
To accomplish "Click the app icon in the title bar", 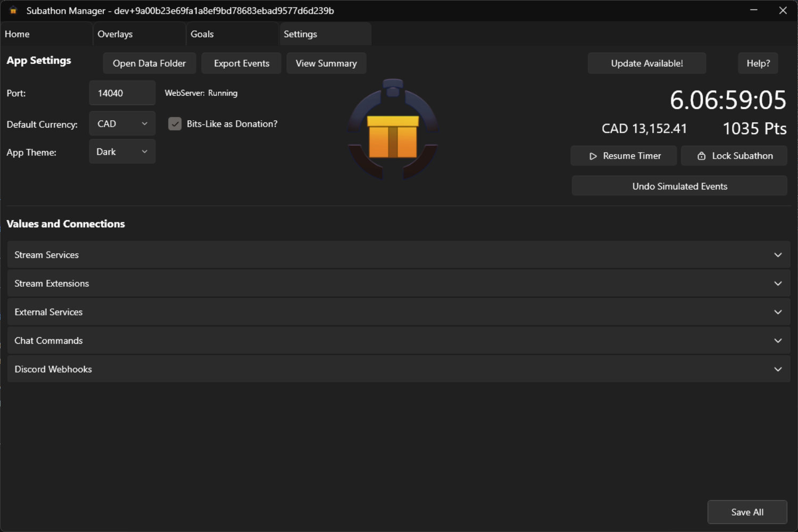I will pyautogui.click(x=13, y=11).
